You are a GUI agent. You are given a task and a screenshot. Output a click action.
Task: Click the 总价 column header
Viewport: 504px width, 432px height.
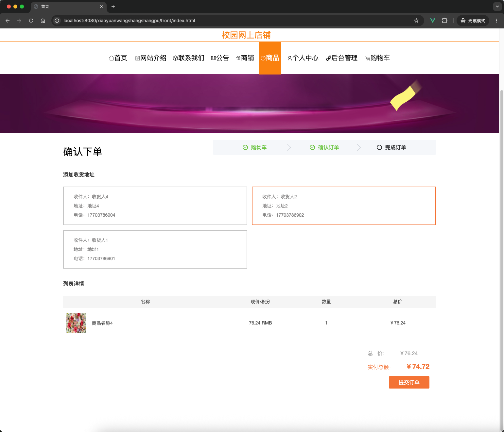[x=398, y=302]
